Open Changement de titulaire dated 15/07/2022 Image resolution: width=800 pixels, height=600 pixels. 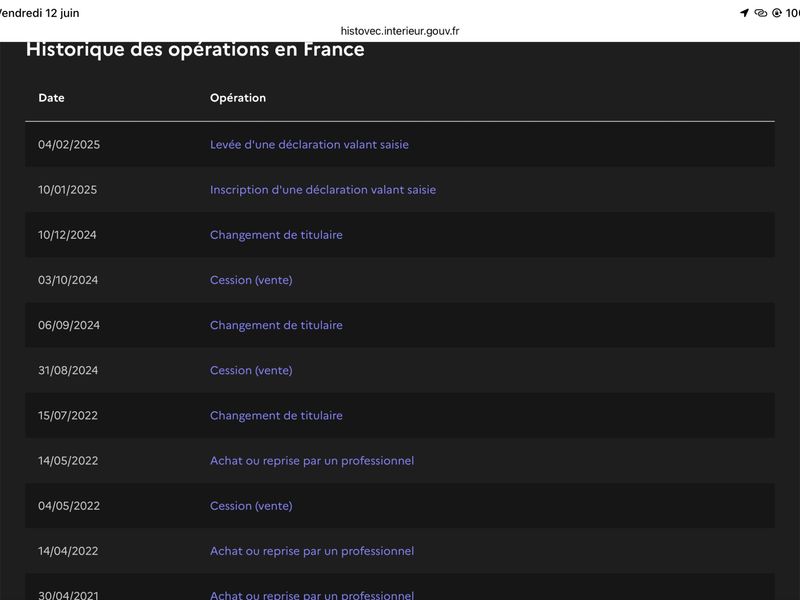pyautogui.click(x=276, y=415)
